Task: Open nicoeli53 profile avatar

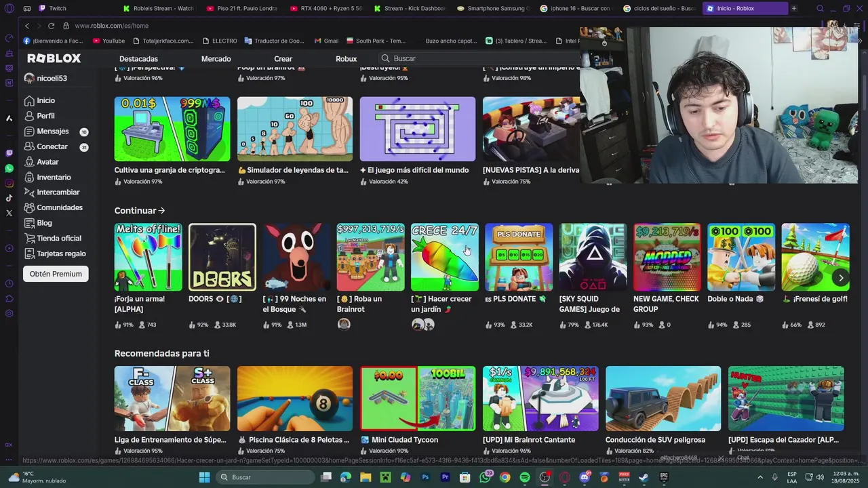Action: [29, 78]
